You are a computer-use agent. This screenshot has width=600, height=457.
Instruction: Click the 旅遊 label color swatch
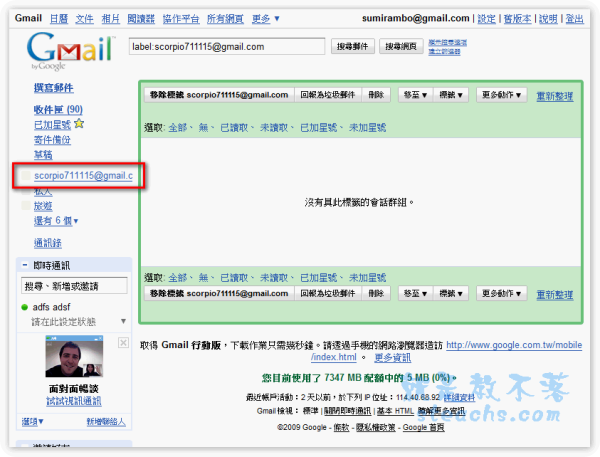point(26,206)
